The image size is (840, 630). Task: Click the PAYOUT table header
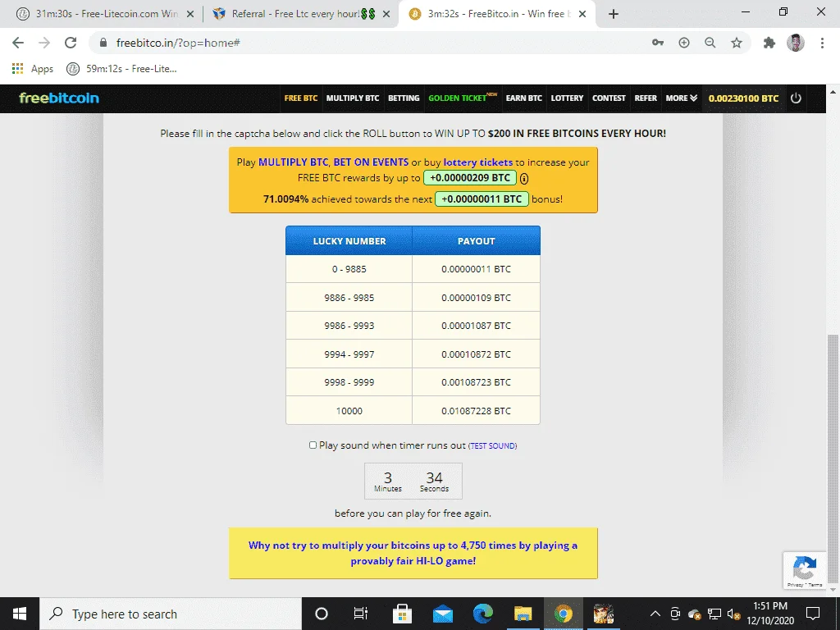477,241
